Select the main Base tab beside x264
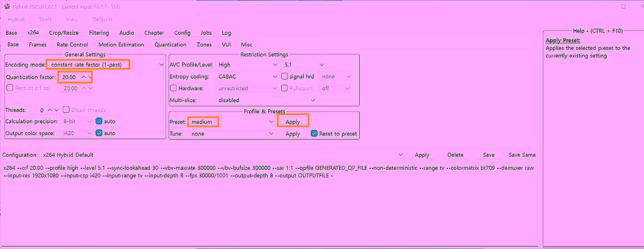The height and width of the screenshot is (249, 644). [11, 33]
